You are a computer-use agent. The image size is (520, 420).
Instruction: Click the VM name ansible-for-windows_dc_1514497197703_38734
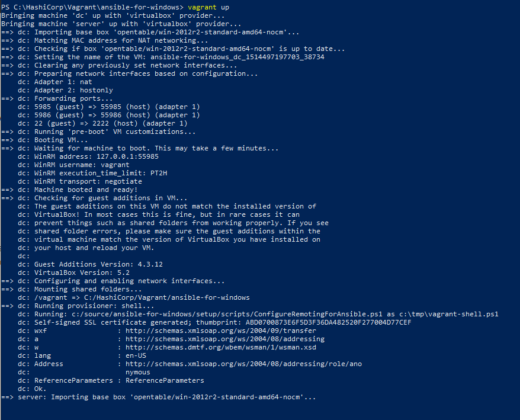coord(237,57)
